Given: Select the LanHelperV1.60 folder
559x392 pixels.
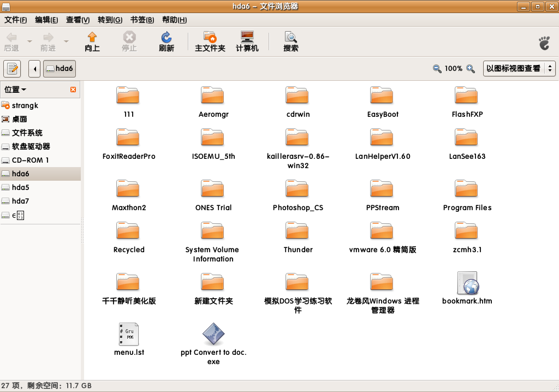Looking at the screenshot, I should pos(382,138).
